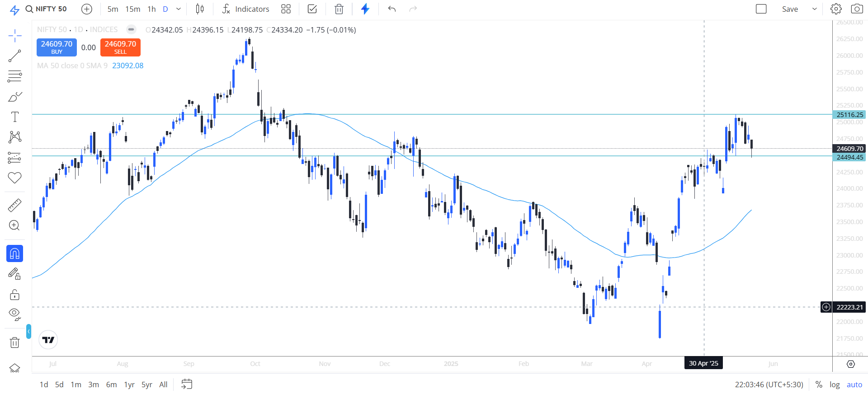Open the candlestick chart type selector

click(200, 9)
